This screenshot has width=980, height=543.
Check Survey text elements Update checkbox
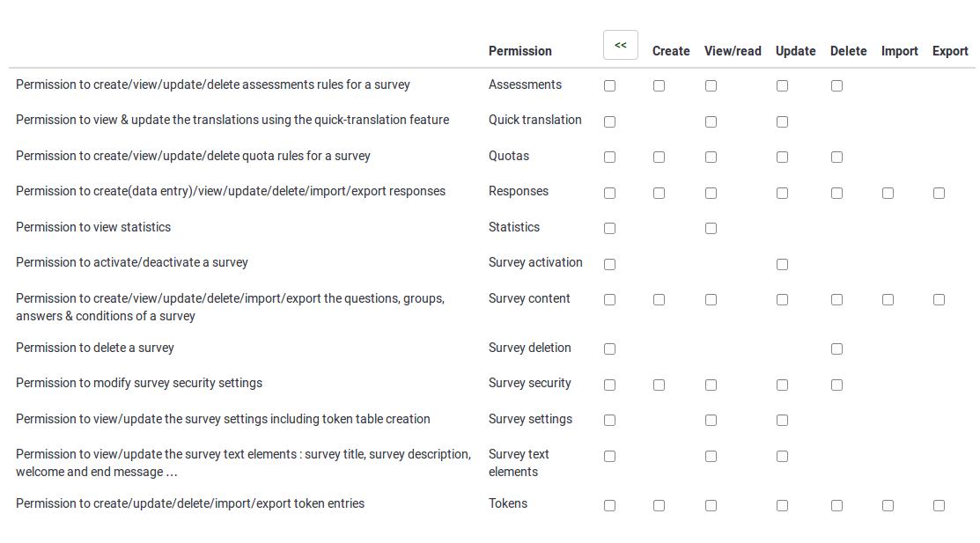pos(782,457)
